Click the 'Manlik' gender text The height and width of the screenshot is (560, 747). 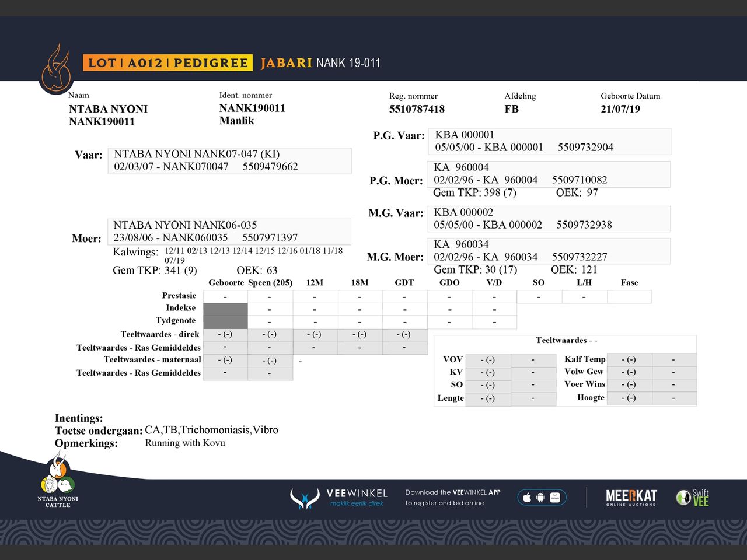236,121
